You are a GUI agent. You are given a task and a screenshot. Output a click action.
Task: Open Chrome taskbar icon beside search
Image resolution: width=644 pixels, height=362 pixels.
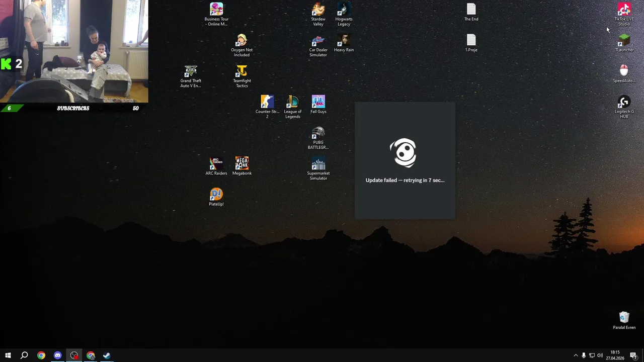coord(41,355)
